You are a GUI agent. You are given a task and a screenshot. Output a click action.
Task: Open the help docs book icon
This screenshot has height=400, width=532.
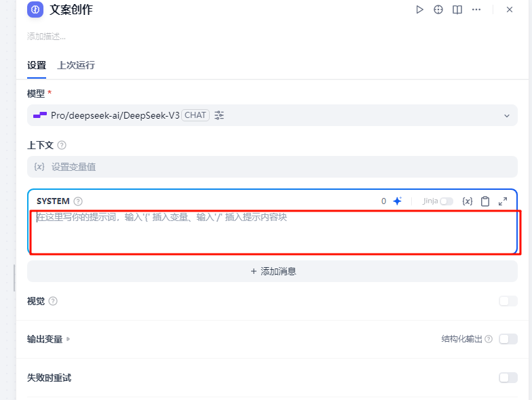coord(457,9)
